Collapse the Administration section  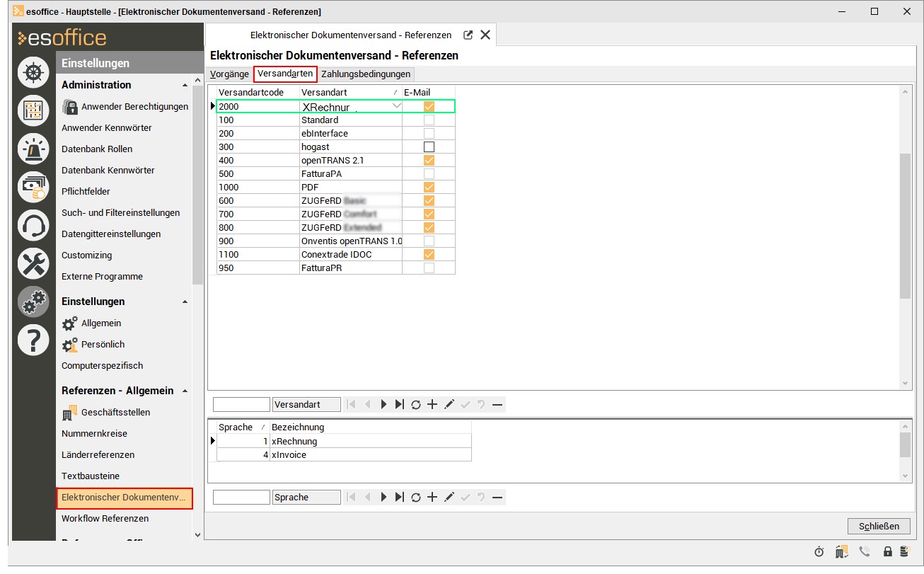[x=185, y=85]
